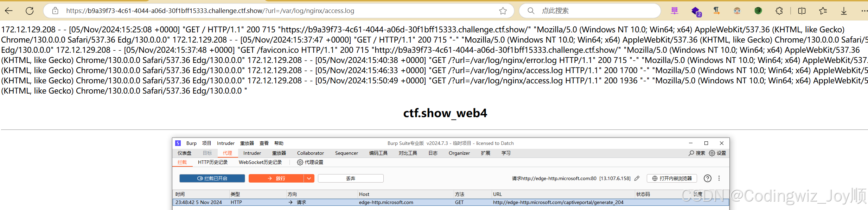Screen dimensions: 868x210
Task: Sort by the 方法 column header
Action: pos(472,194)
